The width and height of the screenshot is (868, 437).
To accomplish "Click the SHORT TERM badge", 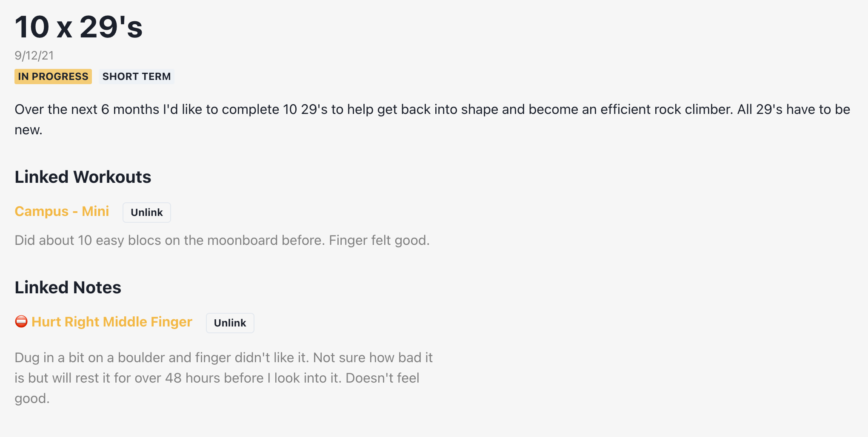I will coord(137,77).
